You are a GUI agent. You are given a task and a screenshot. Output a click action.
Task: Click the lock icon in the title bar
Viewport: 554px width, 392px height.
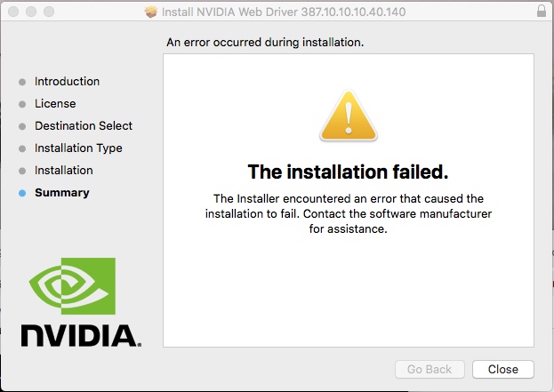click(x=542, y=12)
